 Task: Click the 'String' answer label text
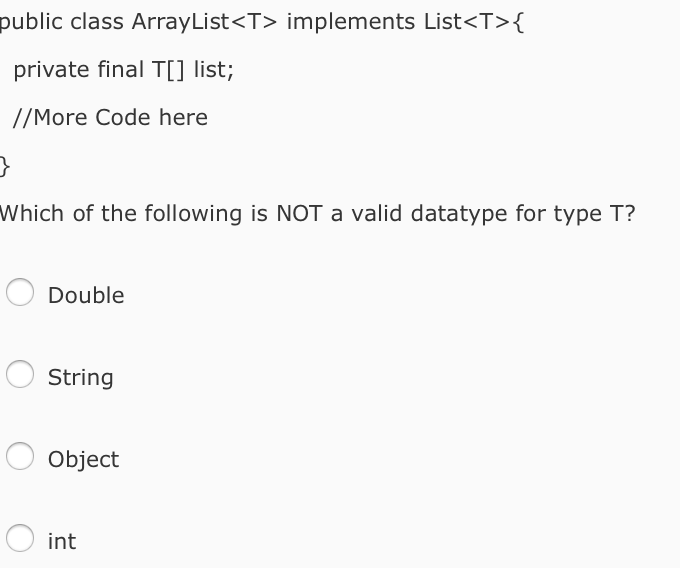(81, 378)
